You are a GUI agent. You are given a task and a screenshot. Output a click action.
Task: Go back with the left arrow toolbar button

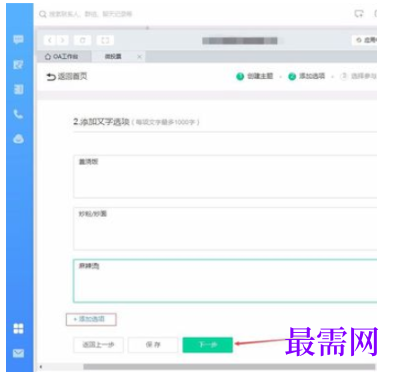50,40
